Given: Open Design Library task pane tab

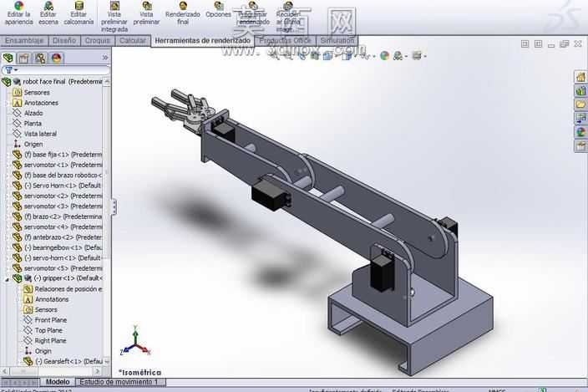Looking at the screenshot, I should tap(580, 91).
